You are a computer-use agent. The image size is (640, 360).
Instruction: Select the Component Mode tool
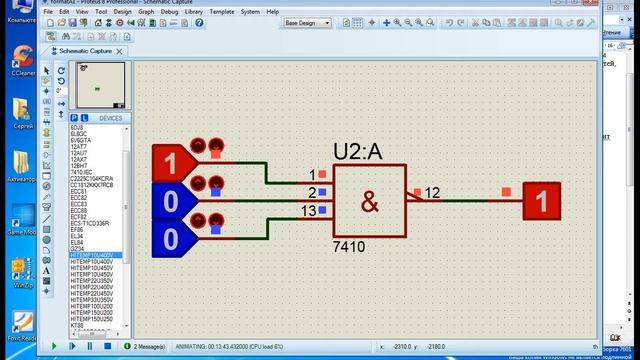[x=47, y=81]
